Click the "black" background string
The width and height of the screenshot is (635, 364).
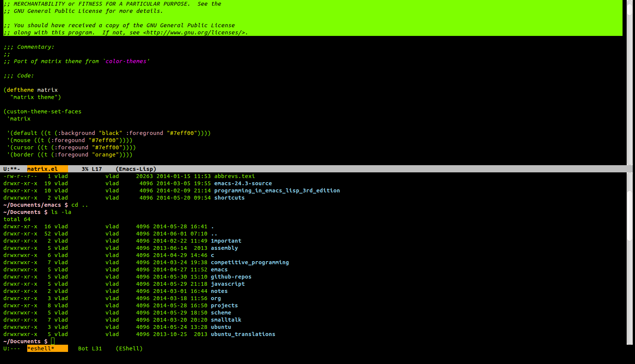pyautogui.click(x=110, y=133)
